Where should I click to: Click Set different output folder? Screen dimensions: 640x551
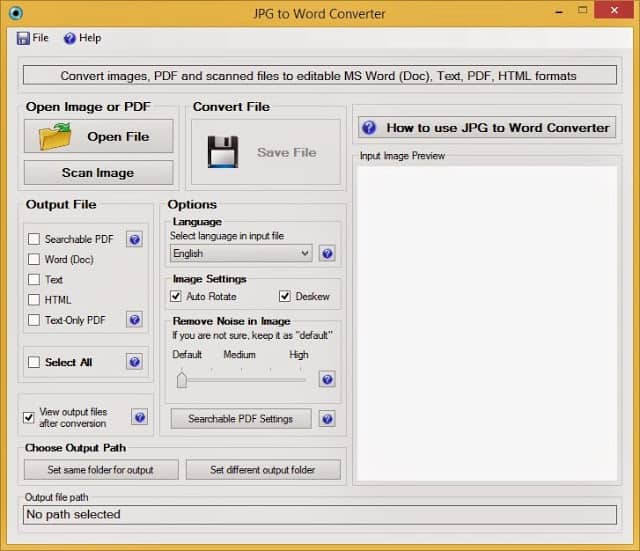[x=263, y=470]
